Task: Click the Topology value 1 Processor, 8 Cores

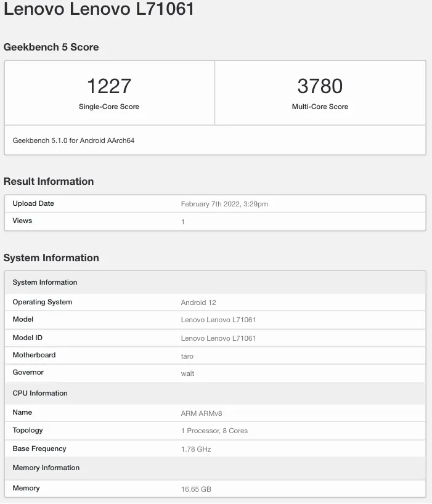Action: tap(214, 431)
